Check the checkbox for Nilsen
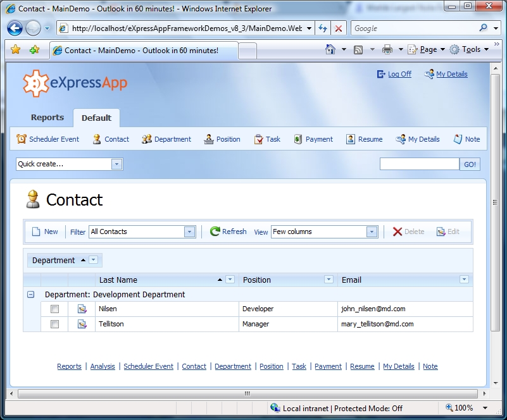The height and width of the screenshot is (420, 507). pyautogui.click(x=54, y=309)
